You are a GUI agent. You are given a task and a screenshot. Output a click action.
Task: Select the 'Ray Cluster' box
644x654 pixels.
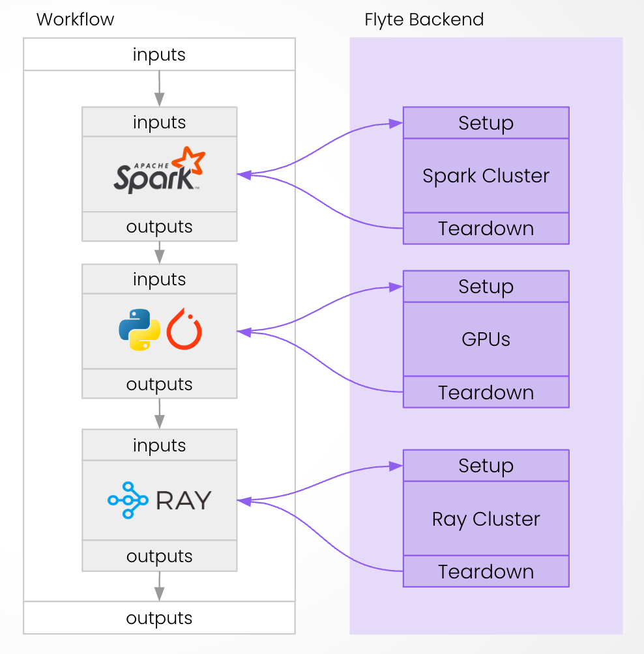[486, 519]
